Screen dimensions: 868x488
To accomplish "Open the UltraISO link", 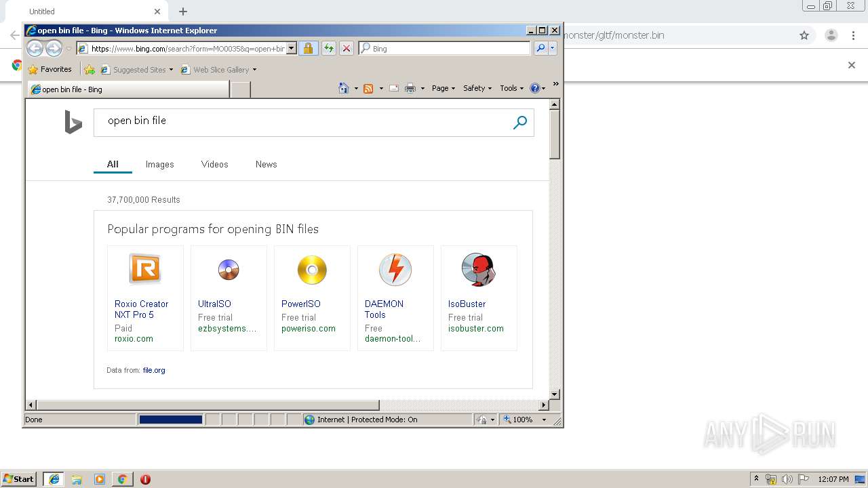I will click(x=214, y=304).
